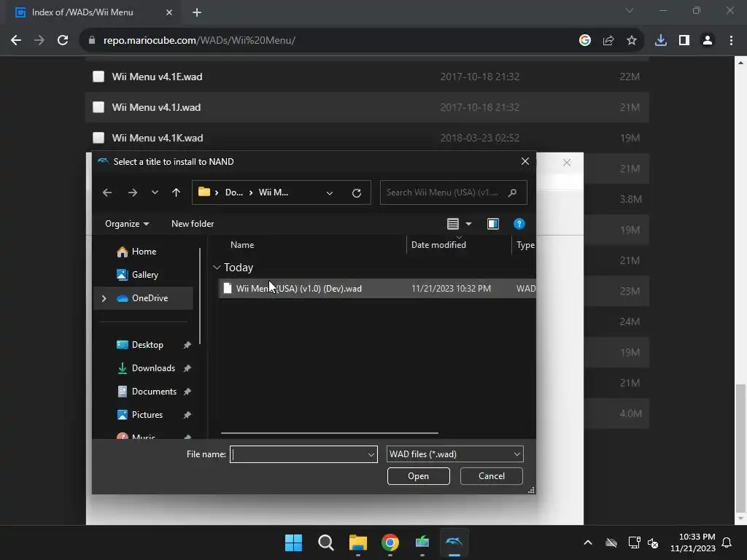Reload the Chrome page
The height and width of the screenshot is (560, 747).
[x=63, y=41]
